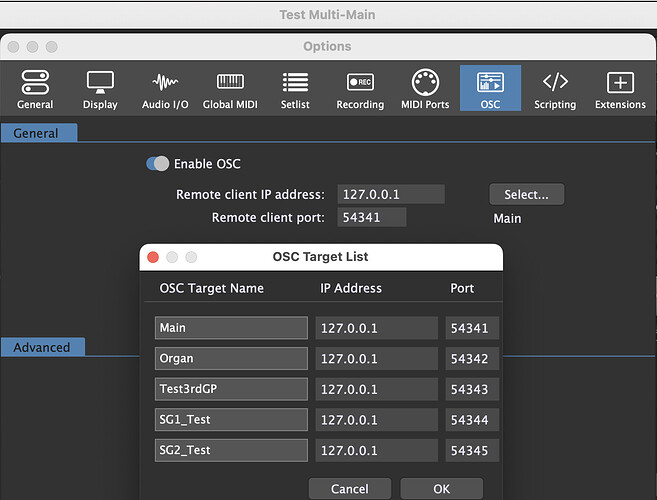The width and height of the screenshot is (657, 500).
Task: Cancel the OSC Target List dialog
Action: coord(349,489)
